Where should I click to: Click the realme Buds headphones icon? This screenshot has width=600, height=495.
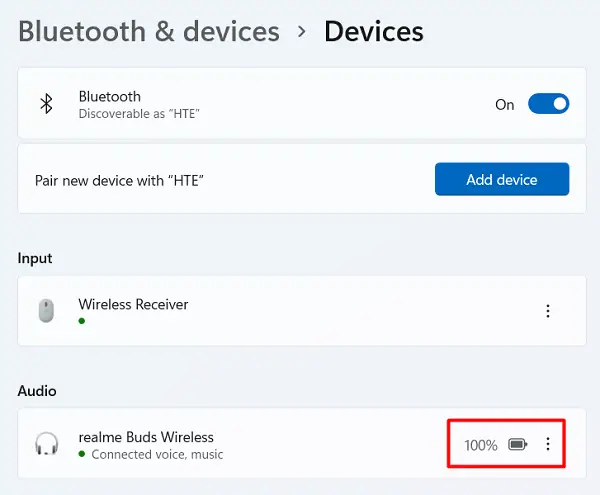[x=46, y=444]
